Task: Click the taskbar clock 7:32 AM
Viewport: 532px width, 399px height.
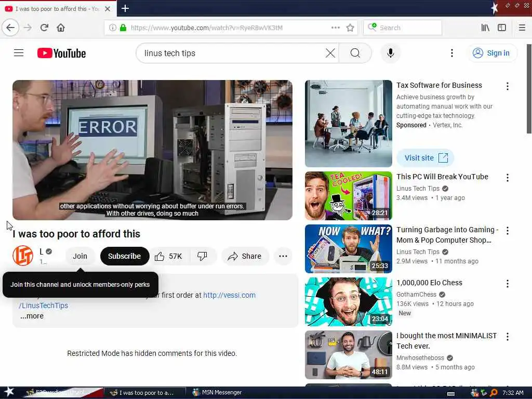Action: click(x=513, y=393)
